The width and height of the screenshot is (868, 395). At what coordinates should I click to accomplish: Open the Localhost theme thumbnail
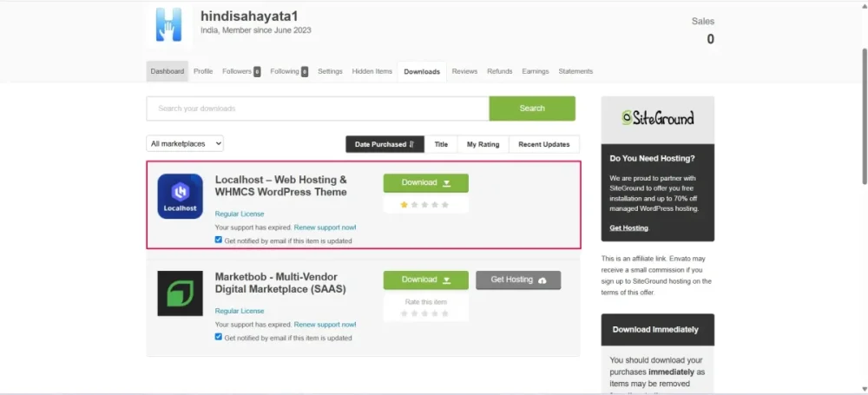pyautogui.click(x=180, y=196)
